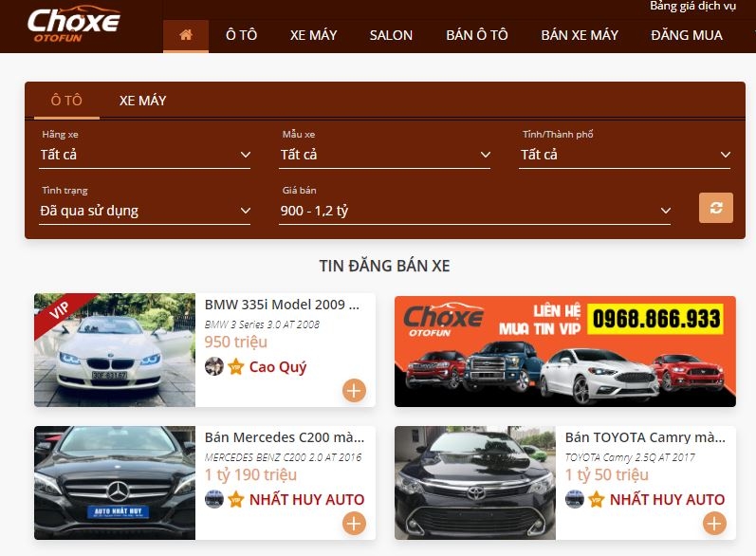Click VIP star badge on Mercedes C200 listing
756x556 pixels.
click(236, 499)
